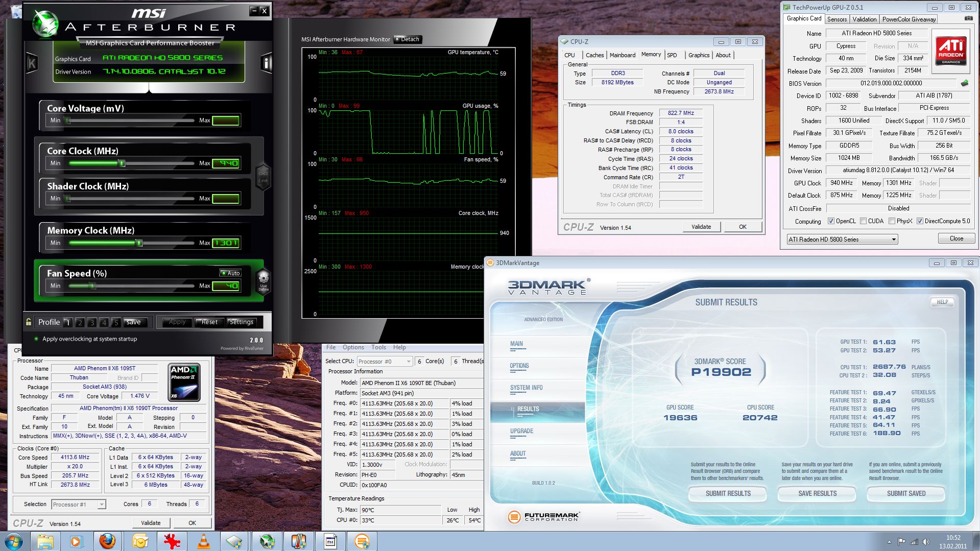Viewport: 980px width, 551px height.
Task: Click the Afterburner profile lock icon
Action: [x=29, y=322]
